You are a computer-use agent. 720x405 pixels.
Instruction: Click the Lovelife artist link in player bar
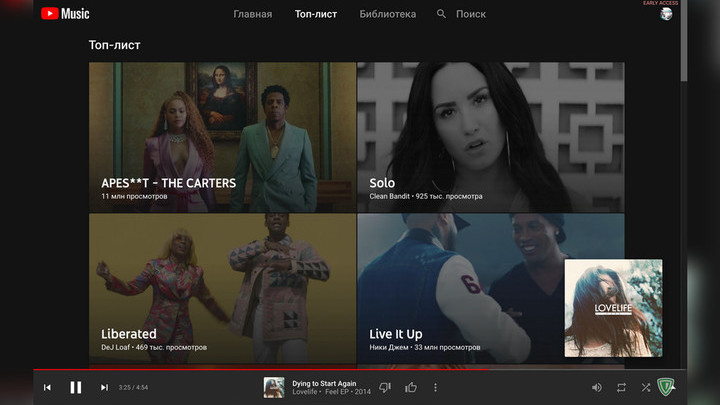point(305,392)
